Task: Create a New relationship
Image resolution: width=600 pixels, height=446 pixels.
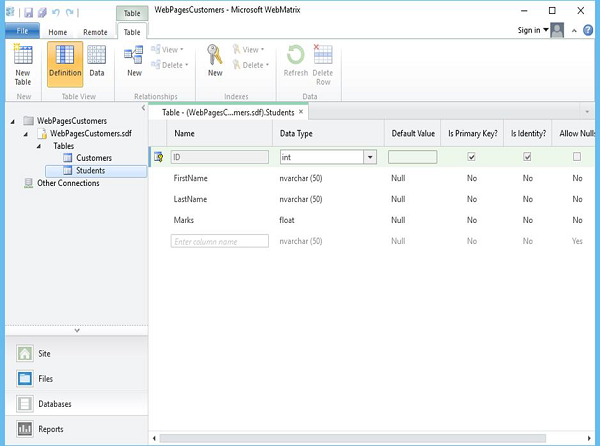Action: coord(134,62)
